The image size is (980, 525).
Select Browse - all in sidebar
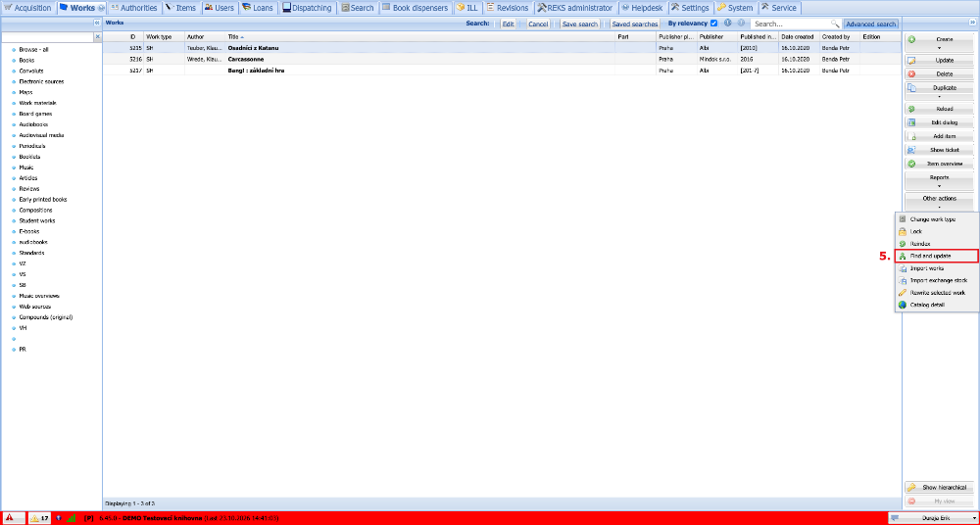33,49
